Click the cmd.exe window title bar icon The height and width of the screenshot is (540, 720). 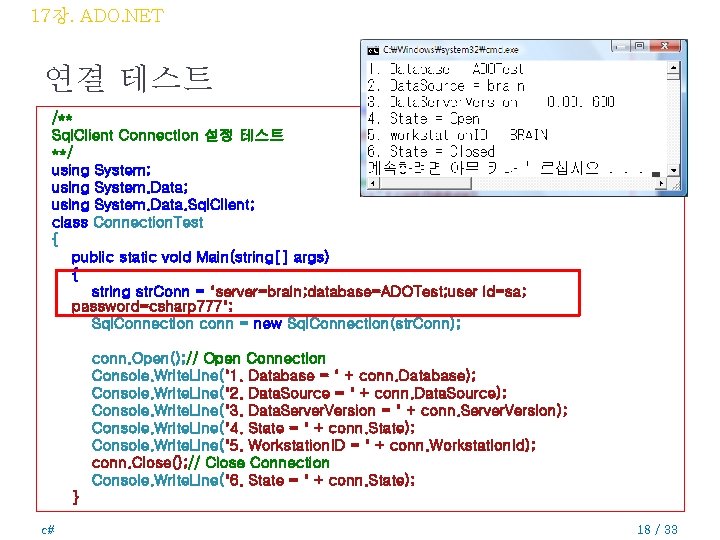pyautogui.click(x=373, y=50)
